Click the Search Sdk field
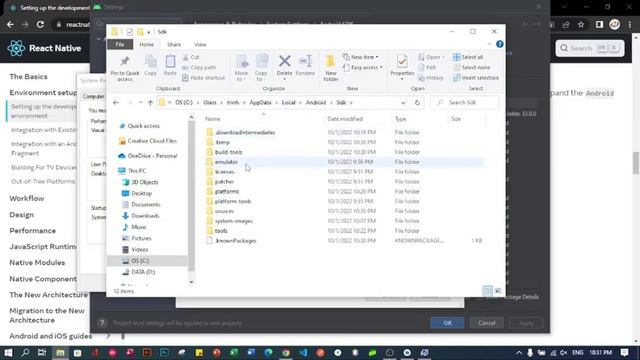The height and width of the screenshot is (360, 640). (x=464, y=102)
